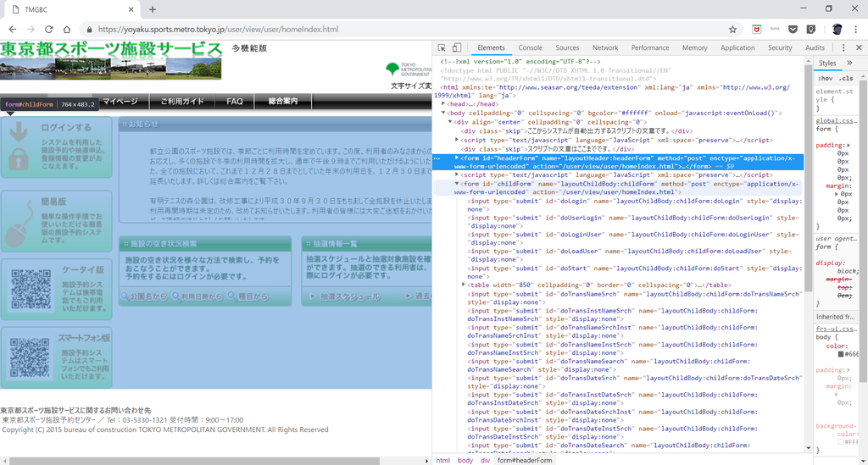The width and height of the screenshot is (868, 465).
Task: Open the red McAfee extension icon
Action: click(756, 30)
